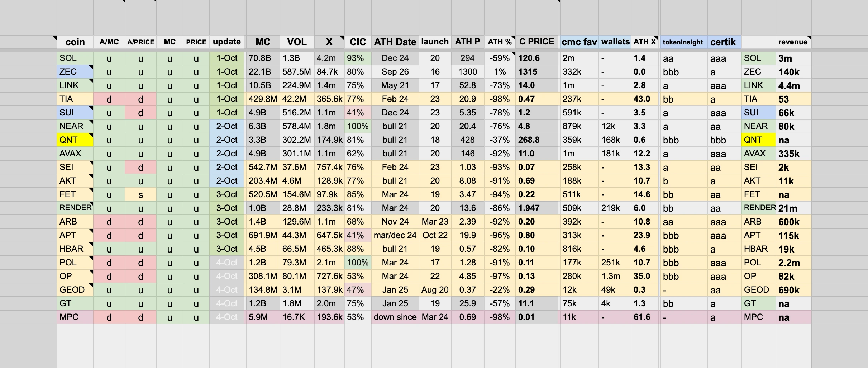Click the "revenue" header cell
This screenshot has width=868, height=368.
pyautogui.click(x=793, y=42)
